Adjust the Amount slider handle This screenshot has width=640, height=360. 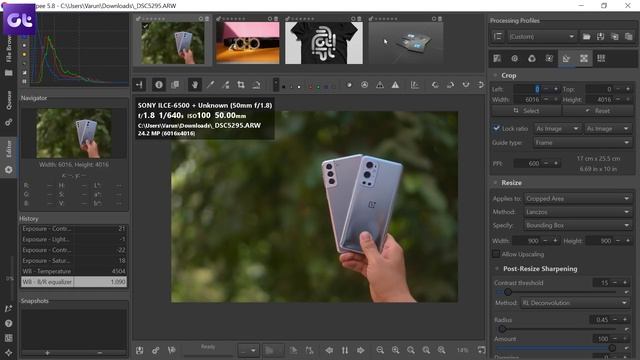[x=612, y=348]
